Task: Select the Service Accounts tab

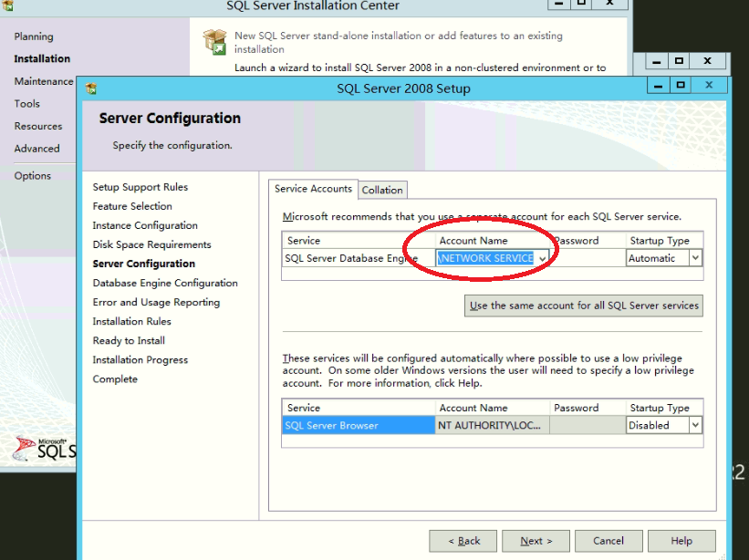Action: 313,189
